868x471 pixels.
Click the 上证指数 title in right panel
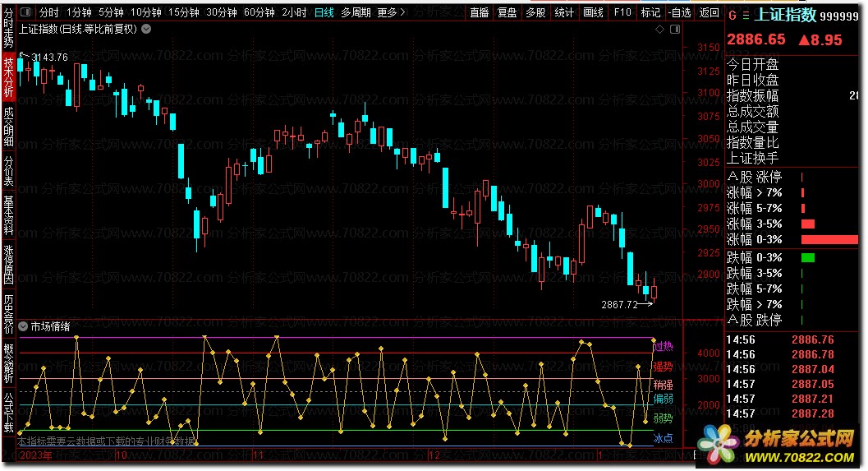pos(785,15)
